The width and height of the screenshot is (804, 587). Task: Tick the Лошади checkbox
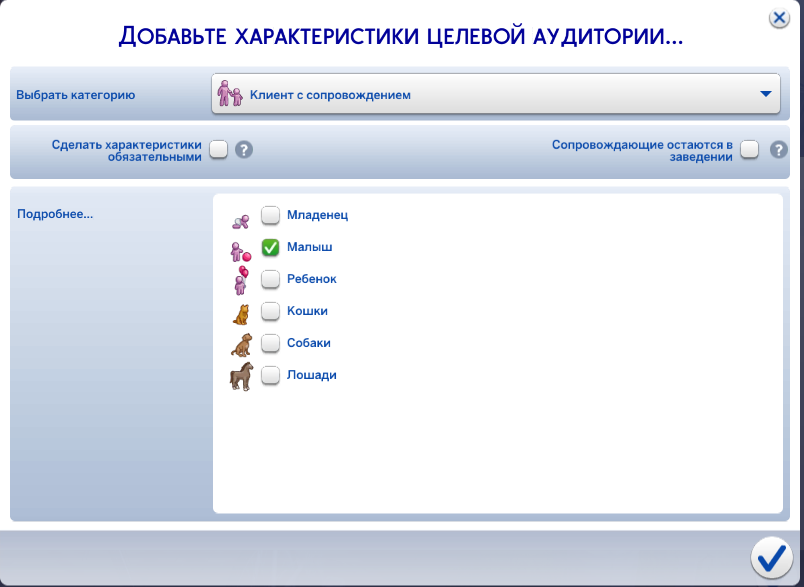pos(270,375)
